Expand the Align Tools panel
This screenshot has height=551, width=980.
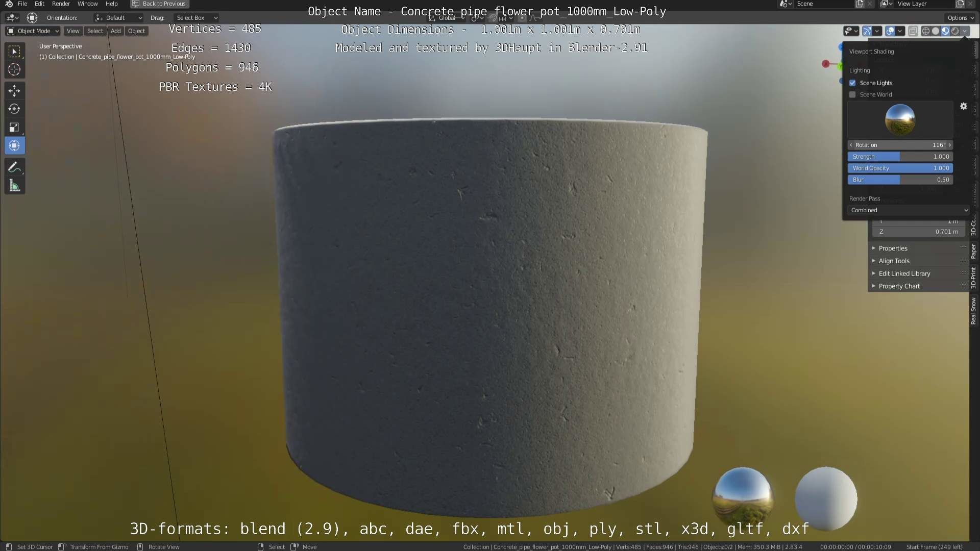918,261
